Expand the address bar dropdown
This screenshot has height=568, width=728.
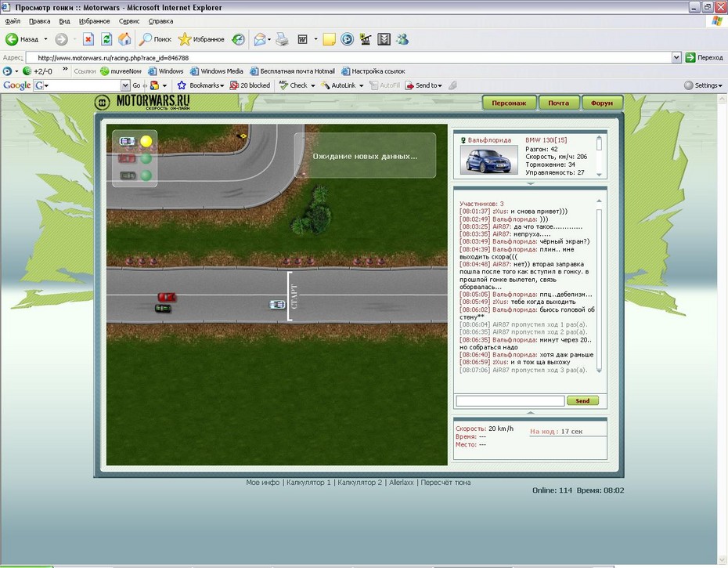click(676, 58)
